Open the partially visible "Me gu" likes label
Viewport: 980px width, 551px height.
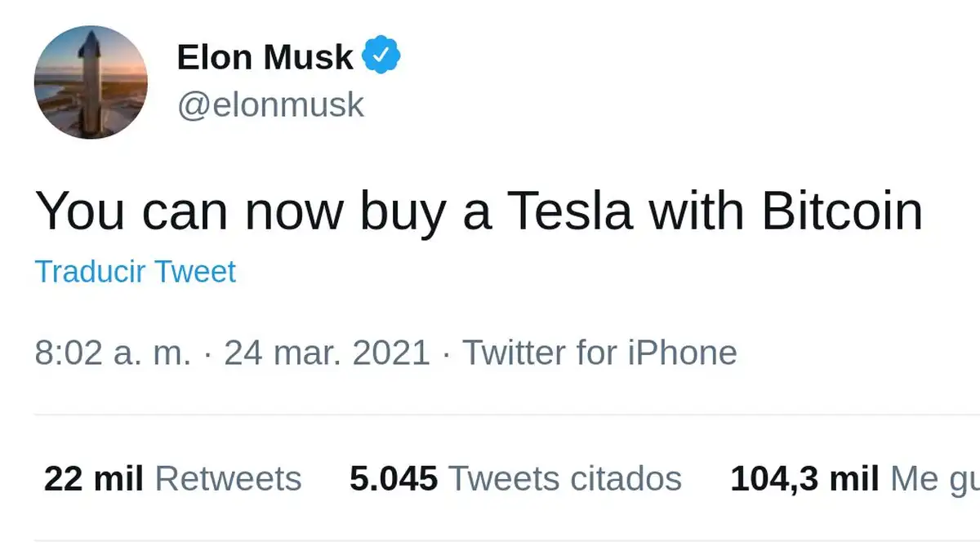(x=934, y=478)
